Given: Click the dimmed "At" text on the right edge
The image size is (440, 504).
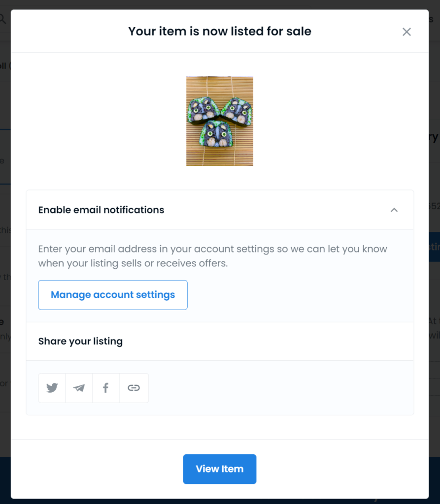Looking at the screenshot, I should [433, 321].
